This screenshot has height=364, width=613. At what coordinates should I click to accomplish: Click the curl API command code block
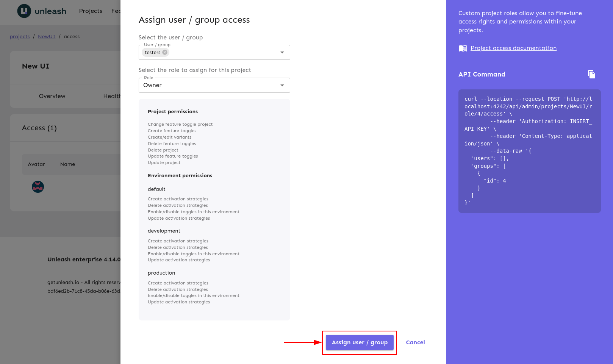[529, 151]
